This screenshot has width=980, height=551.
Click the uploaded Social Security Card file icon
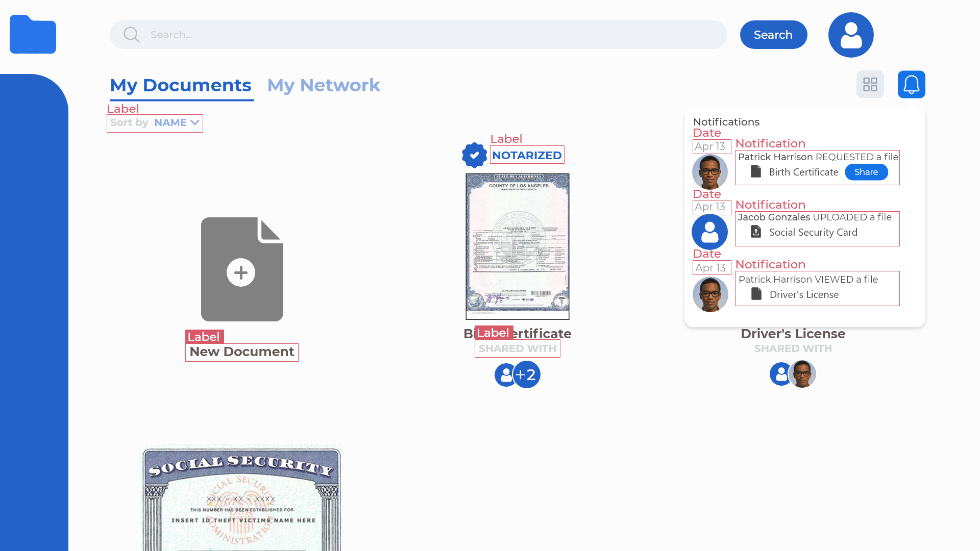point(756,232)
